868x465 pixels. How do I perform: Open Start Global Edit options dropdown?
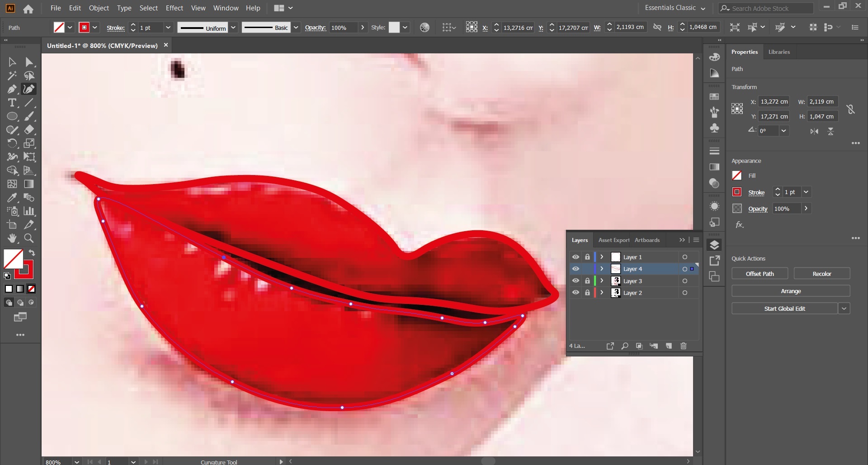[844, 308]
